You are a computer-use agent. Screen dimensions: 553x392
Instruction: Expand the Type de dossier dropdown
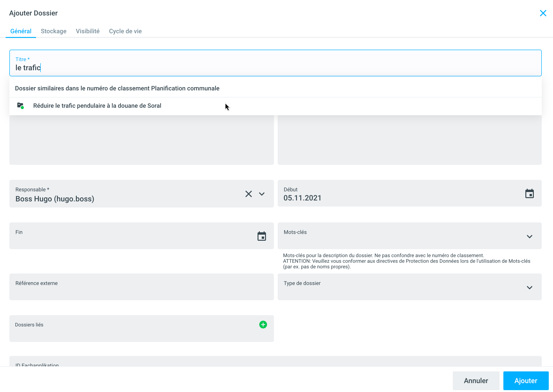coord(529,287)
